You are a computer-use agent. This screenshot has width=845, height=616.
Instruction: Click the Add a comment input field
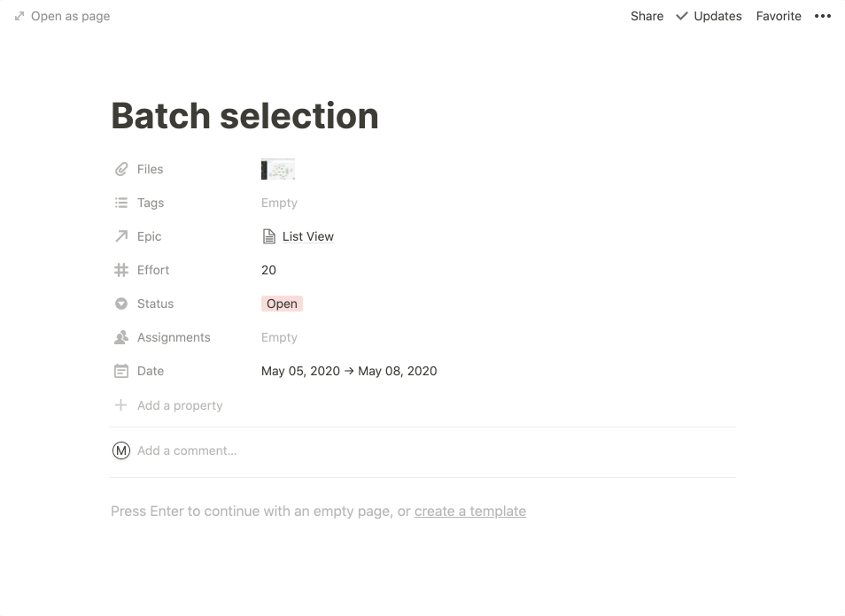pos(187,450)
